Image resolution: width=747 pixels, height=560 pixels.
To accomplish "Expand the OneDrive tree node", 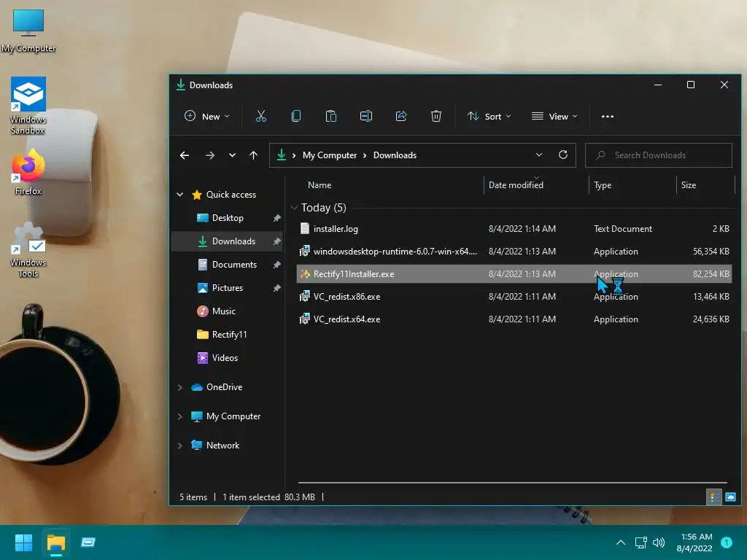I will (180, 387).
